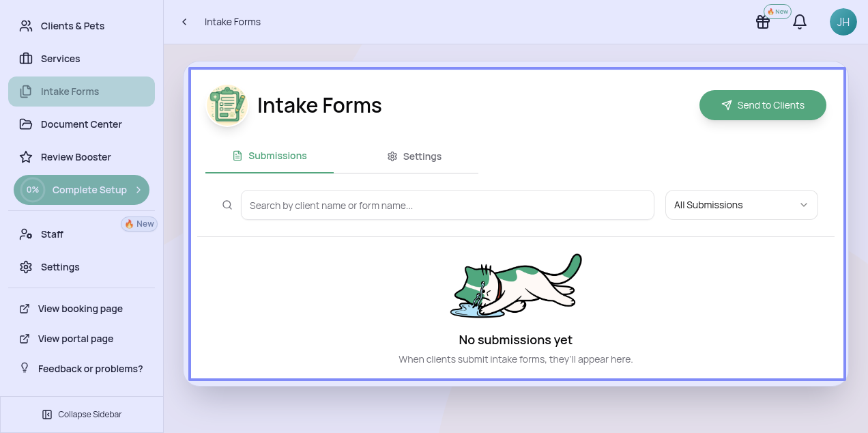Open notifications bell icon
Viewport: 868px width, 433px height.
coord(800,22)
